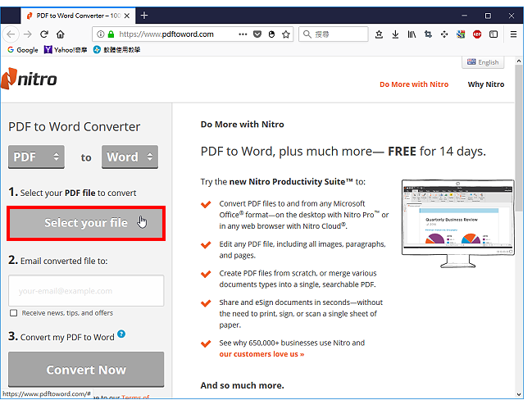Open the Yahoo! bookmark
The height and width of the screenshot is (400, 532).
coord(66,50)
